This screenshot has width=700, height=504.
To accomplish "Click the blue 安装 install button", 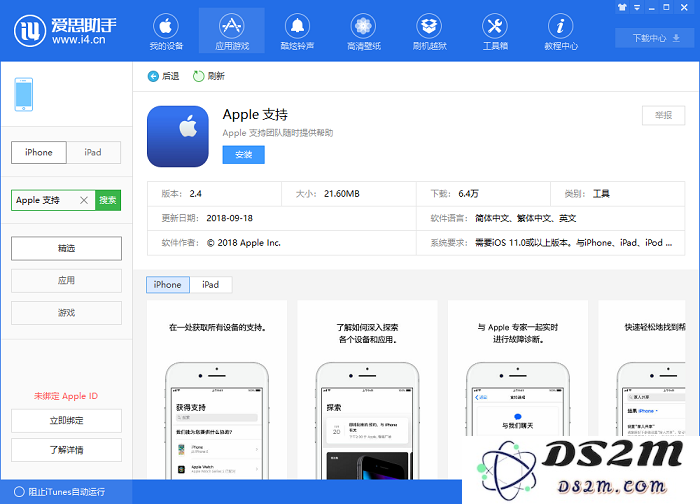I will click(243, 154).
